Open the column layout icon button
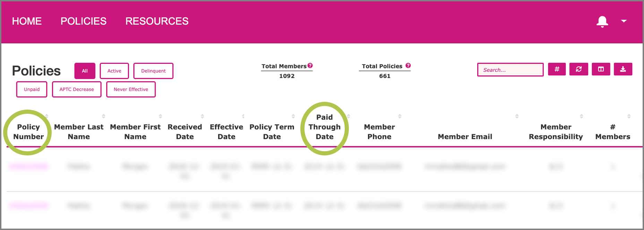The height and width of the screenshot is (230, 644). pos(601,69)
